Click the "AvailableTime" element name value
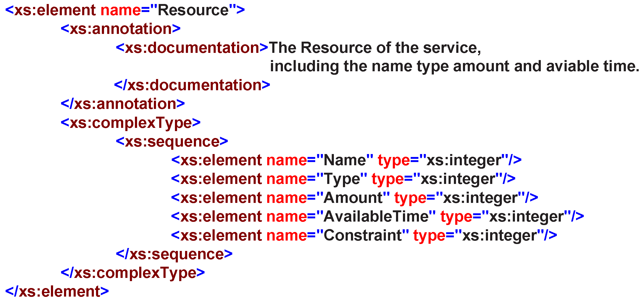 click(x=376, y=217)
